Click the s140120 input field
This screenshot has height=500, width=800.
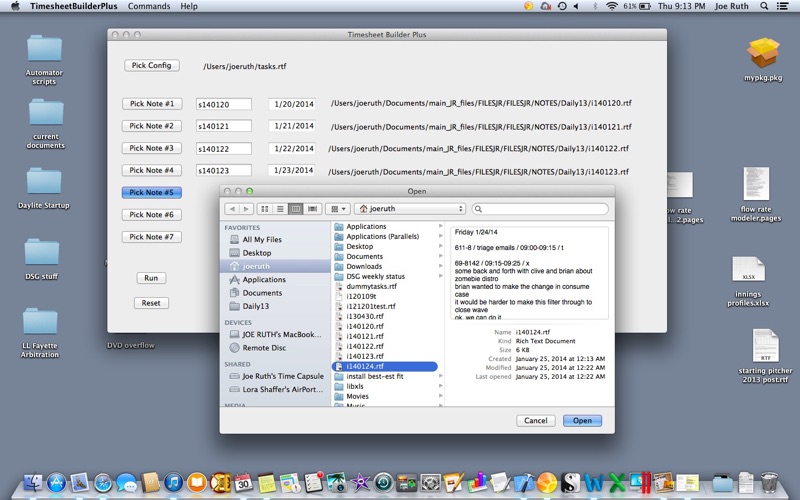[223, 104]
